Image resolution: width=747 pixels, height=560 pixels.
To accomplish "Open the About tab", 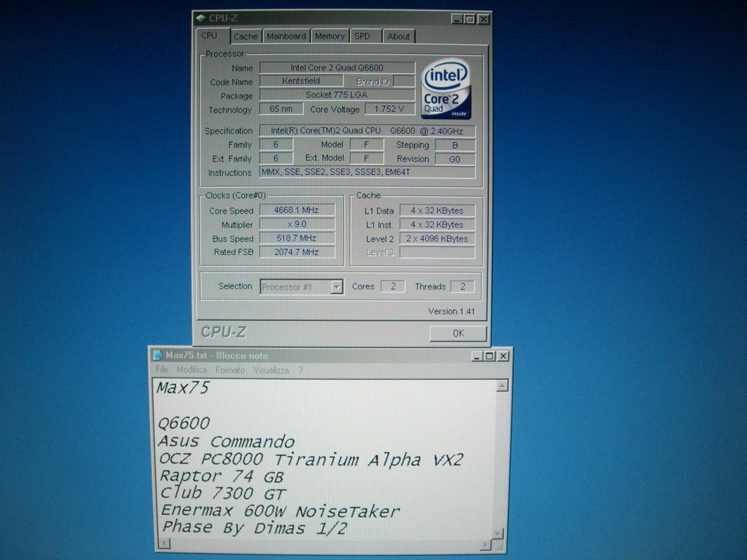I will 399,36.
